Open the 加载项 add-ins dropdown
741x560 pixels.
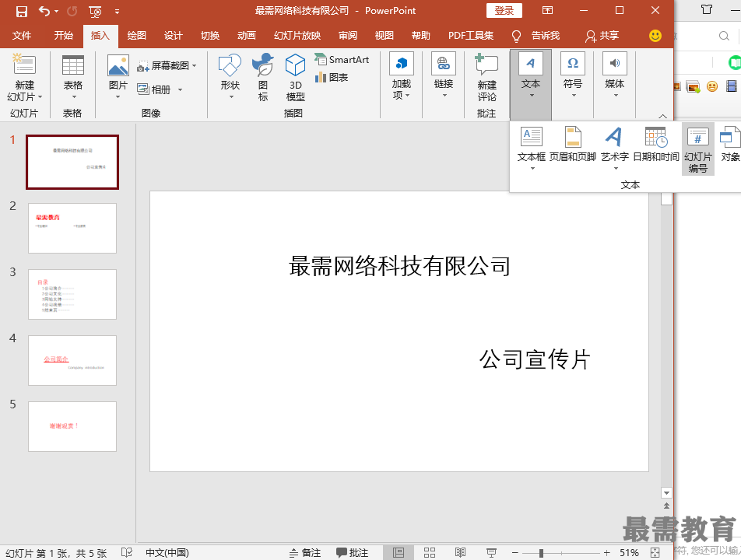pos(401,76)
